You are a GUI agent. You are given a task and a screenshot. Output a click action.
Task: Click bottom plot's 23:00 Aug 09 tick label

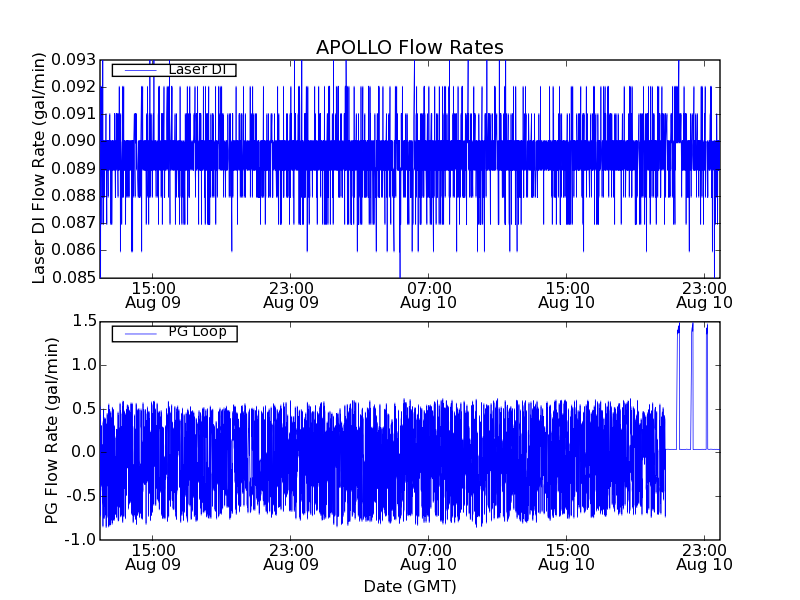pos(291,556)
